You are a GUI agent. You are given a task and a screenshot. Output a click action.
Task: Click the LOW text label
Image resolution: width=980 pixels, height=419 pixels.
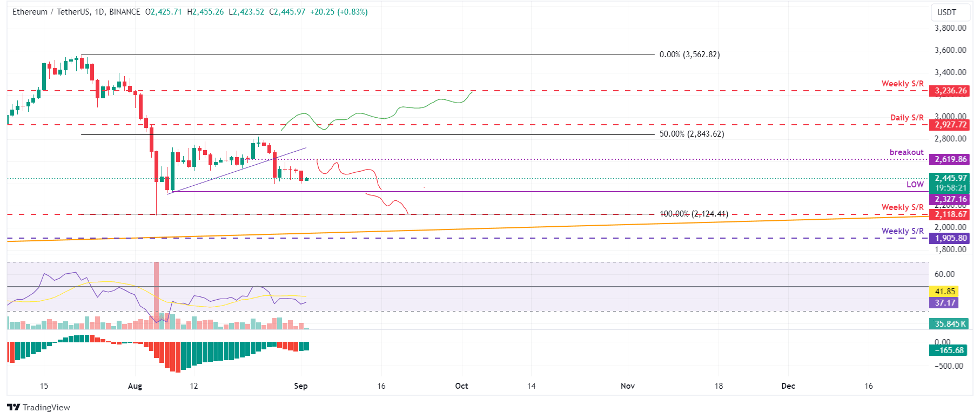[915, 185]
